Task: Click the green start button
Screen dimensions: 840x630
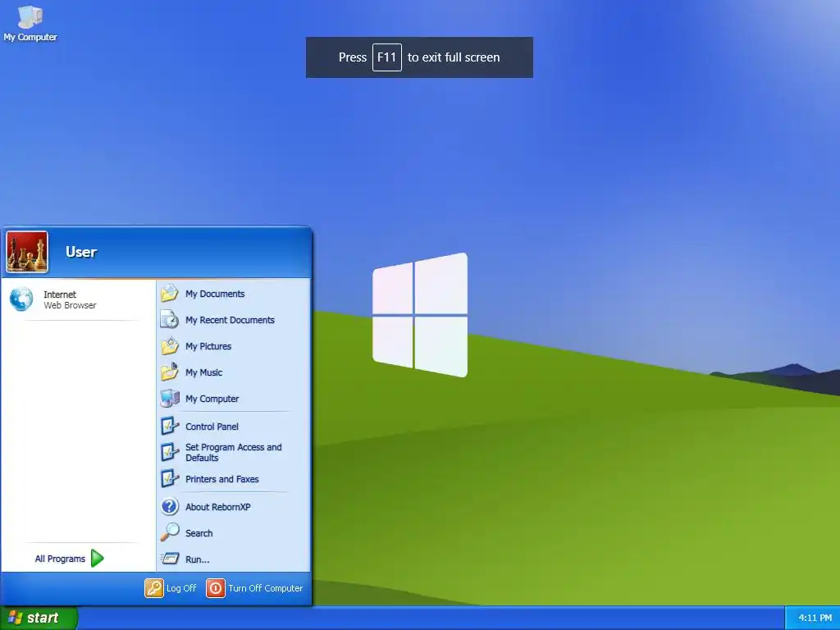Action: pyautogui.click(x=39, y=618)
